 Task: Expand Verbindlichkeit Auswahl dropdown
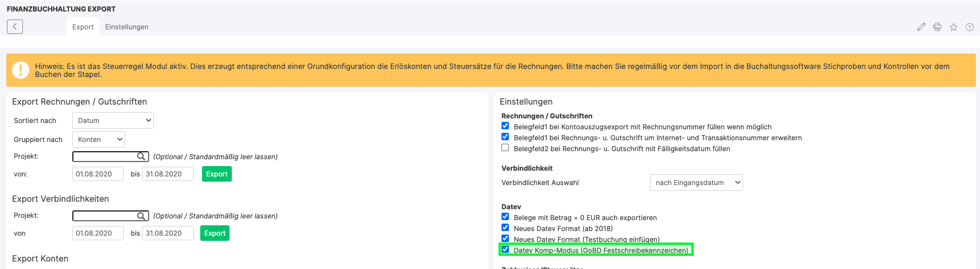coord(696,183)
